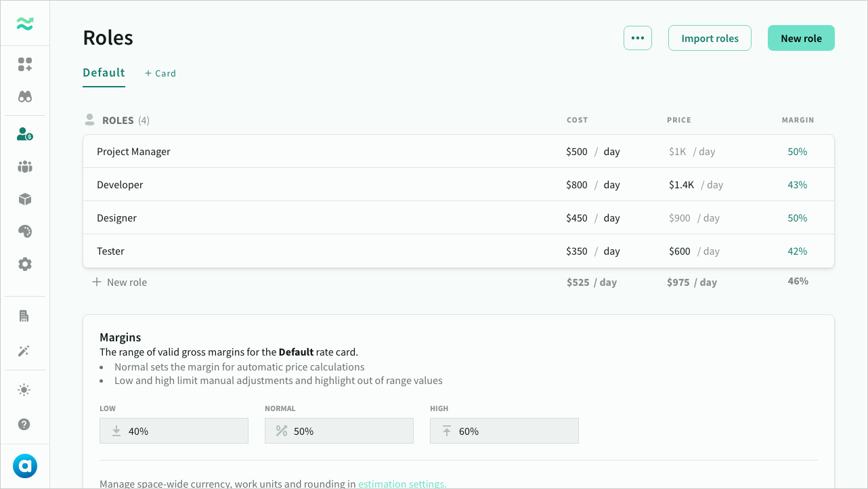Screen dimensions: 868x489
Task: Click the New role button
Action: pyautogui.click(x=801, y=38)
